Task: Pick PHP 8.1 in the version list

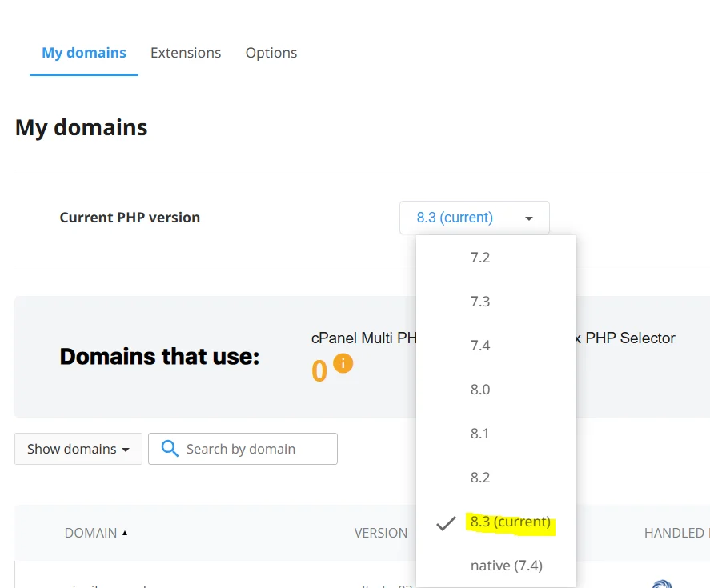Action: click(x=479, y=433)
